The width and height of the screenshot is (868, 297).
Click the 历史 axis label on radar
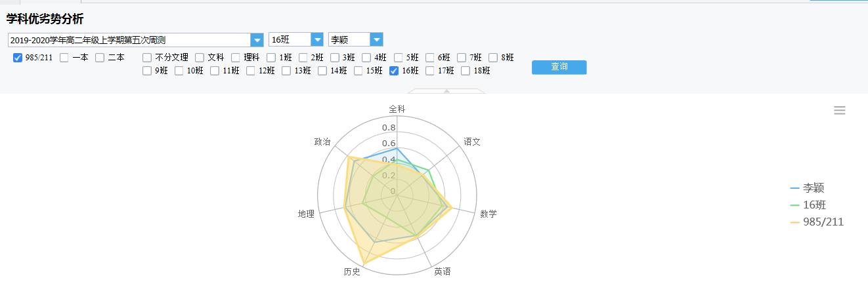click(352, 271)
